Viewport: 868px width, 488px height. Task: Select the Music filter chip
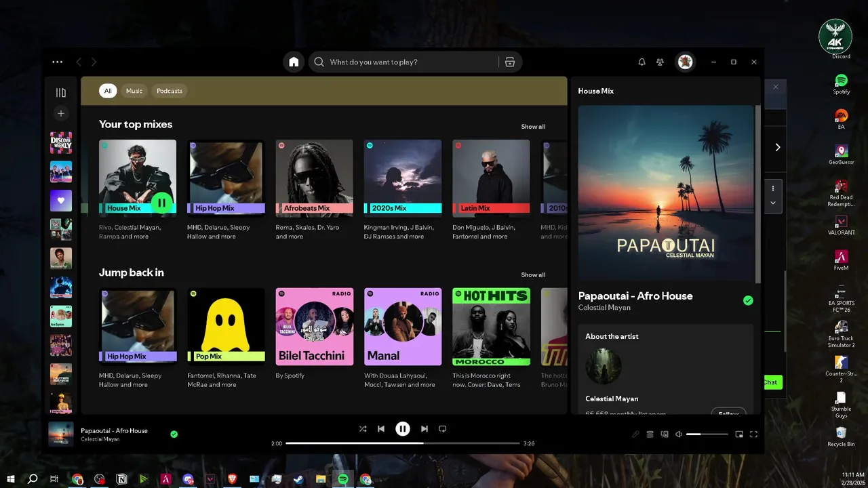click(x=134, y=91)
